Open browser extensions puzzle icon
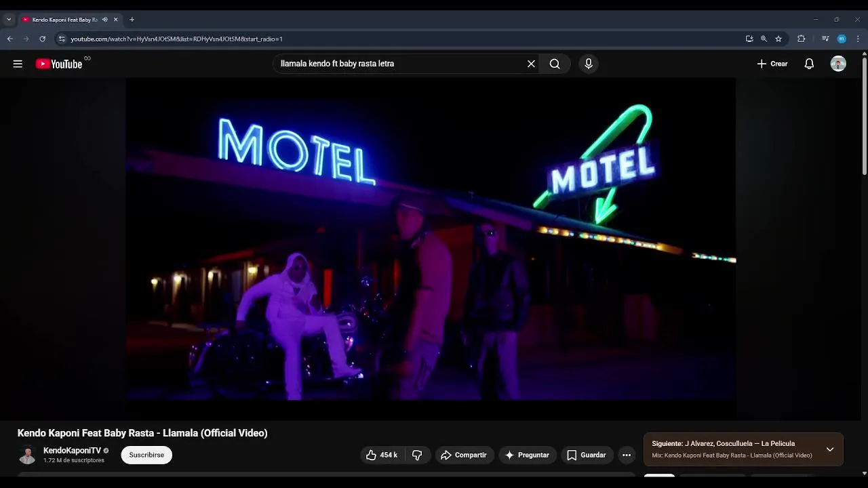Viewport: 868px width, 488px height. [801, 39]
